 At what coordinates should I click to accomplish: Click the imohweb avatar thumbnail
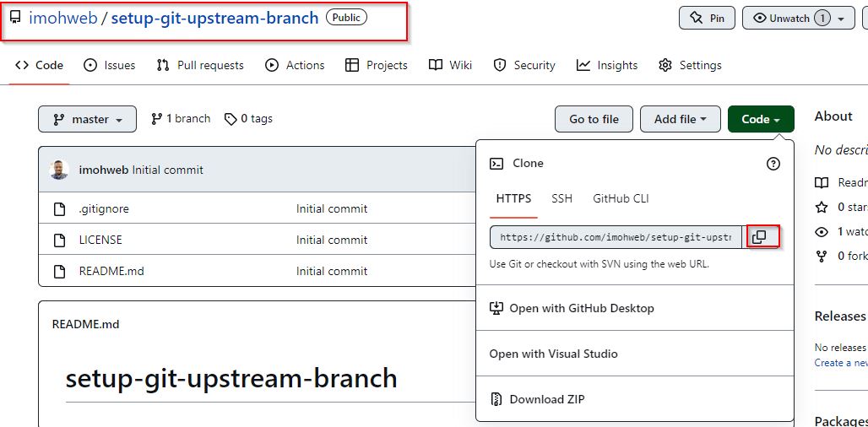(x=58, y=170)
